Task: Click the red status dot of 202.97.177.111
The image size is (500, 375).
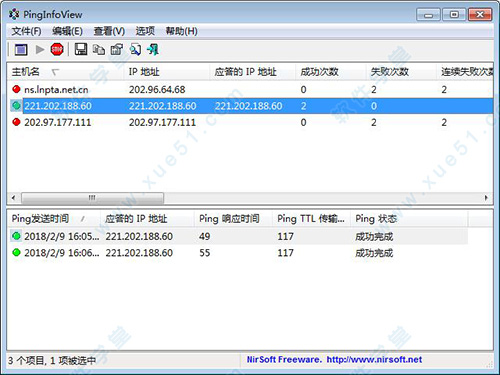Action: [x=16, y=122]
